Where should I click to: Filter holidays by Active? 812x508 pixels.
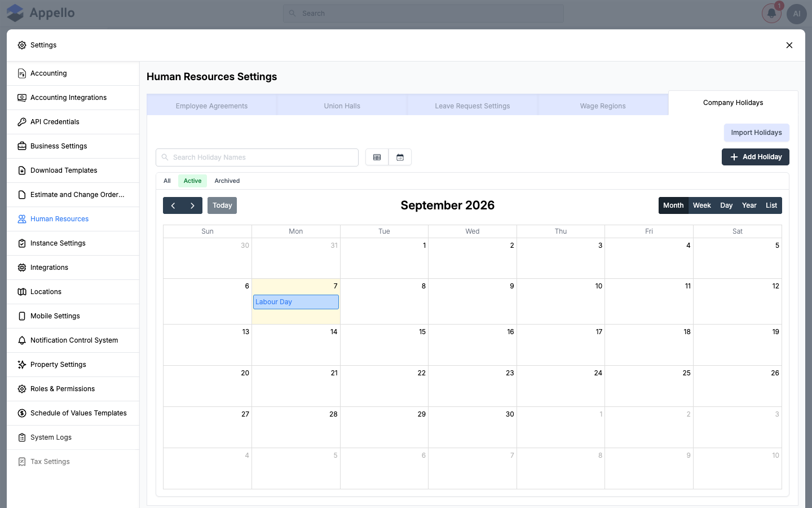pos(192,181)
